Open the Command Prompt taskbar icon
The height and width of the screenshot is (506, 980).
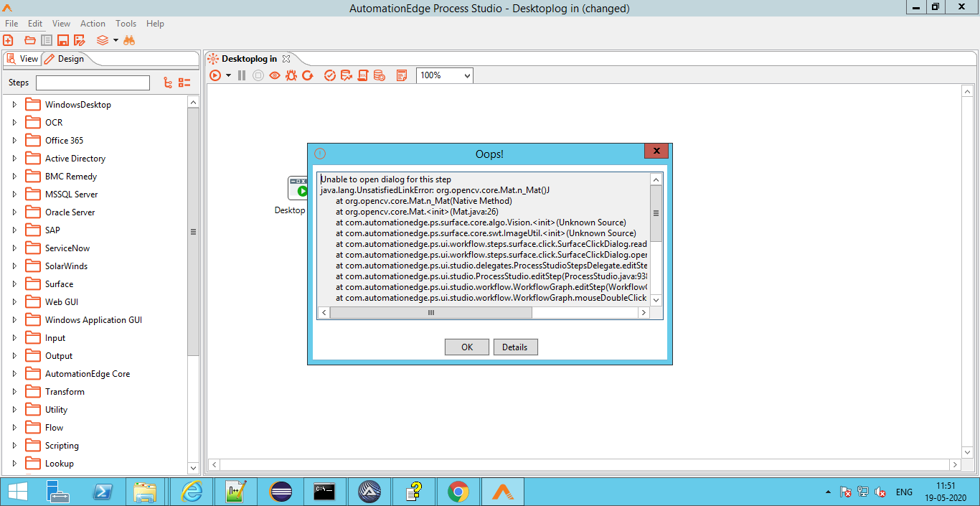click(x=324, y=492)
